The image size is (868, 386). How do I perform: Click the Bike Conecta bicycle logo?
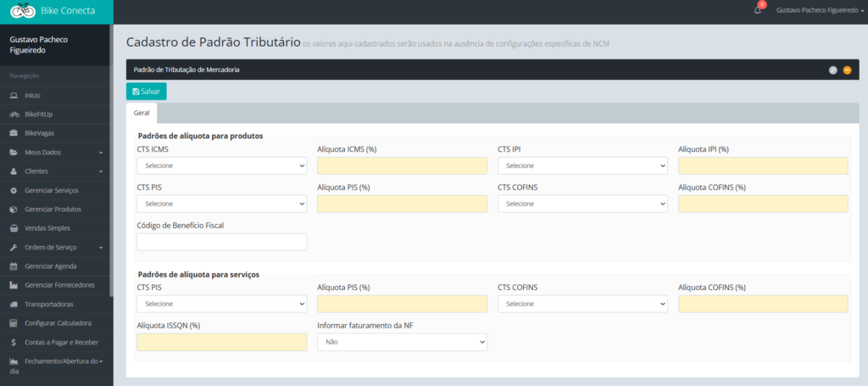21,12
